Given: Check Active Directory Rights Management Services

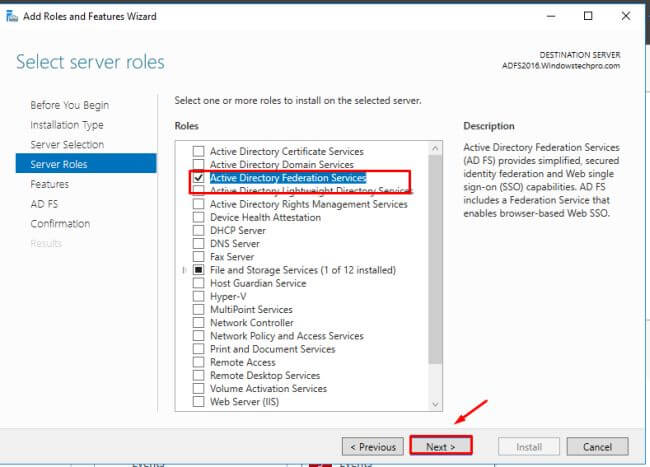Looking at the screenshot, I should [x=199, y=204].
